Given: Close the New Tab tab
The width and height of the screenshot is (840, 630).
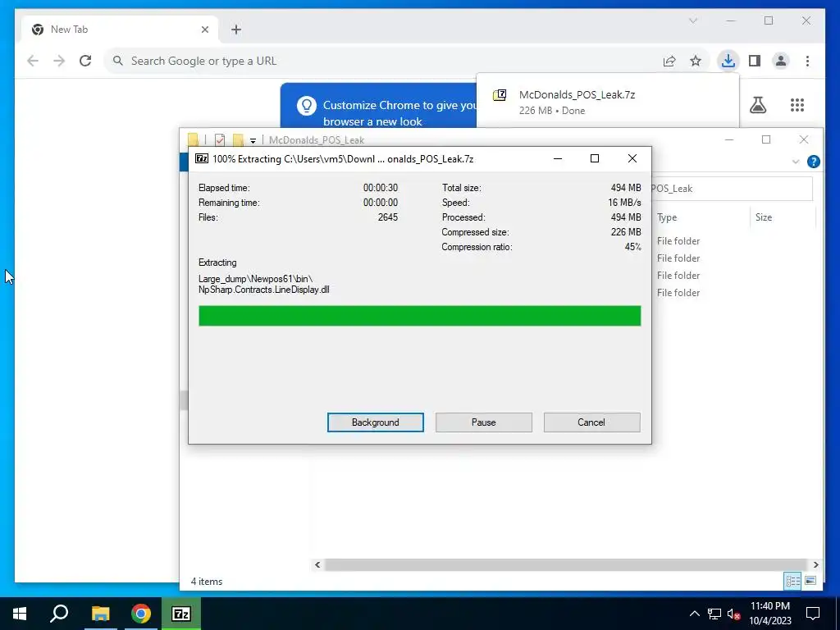Looking at the screenshot, I should coord(204,30).
